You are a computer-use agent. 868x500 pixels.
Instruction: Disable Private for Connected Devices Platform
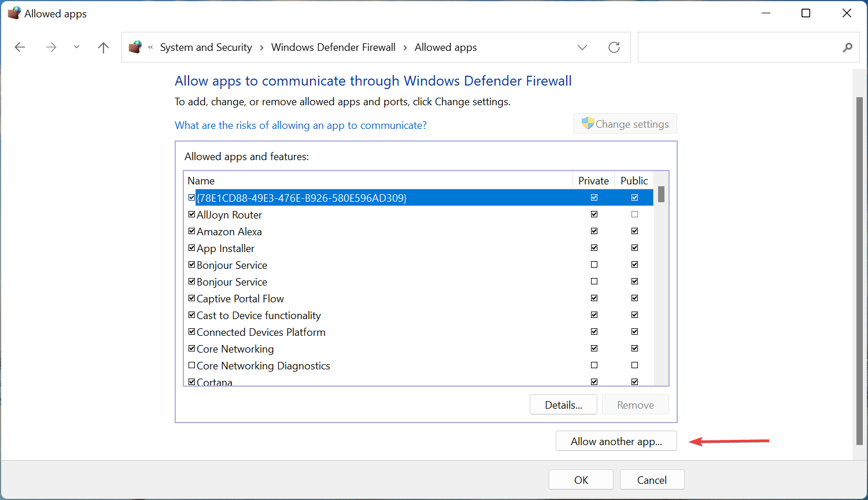594,332
